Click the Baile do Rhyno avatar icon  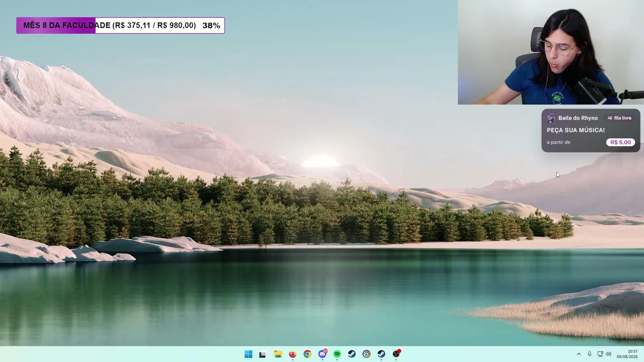coord(551,118)
